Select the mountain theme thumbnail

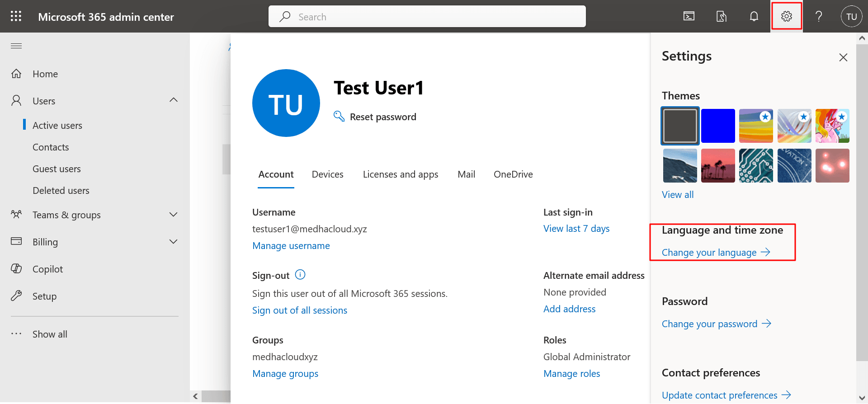click(680, 165)
